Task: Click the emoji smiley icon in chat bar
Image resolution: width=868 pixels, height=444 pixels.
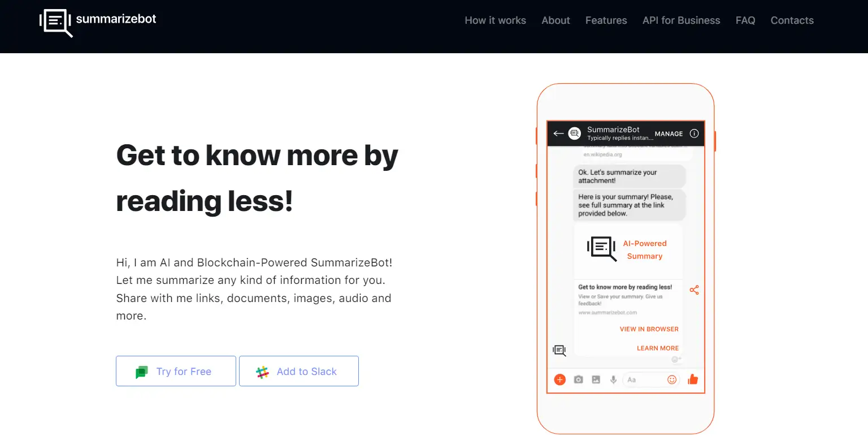Action: 672,380
